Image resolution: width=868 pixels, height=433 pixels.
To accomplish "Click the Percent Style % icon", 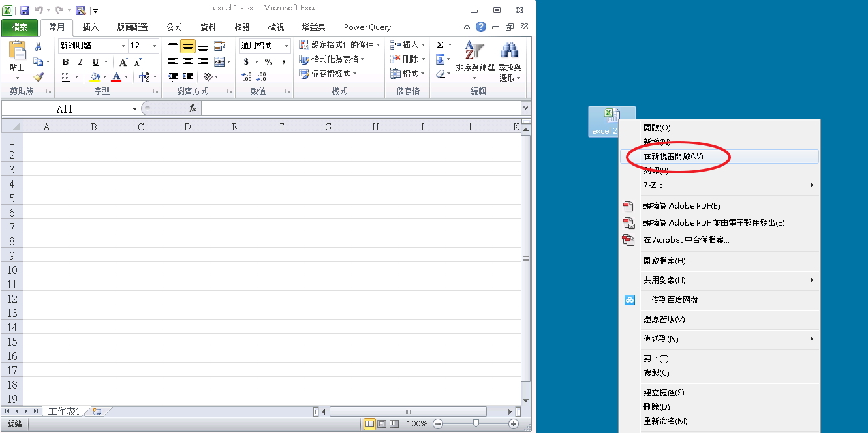I will tap(268, 62).
